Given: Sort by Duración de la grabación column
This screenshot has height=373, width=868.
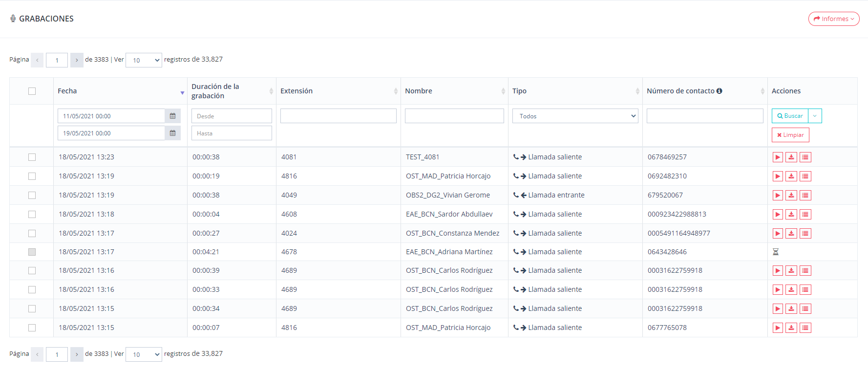Looking at the screenshot, I should (232, 91).
